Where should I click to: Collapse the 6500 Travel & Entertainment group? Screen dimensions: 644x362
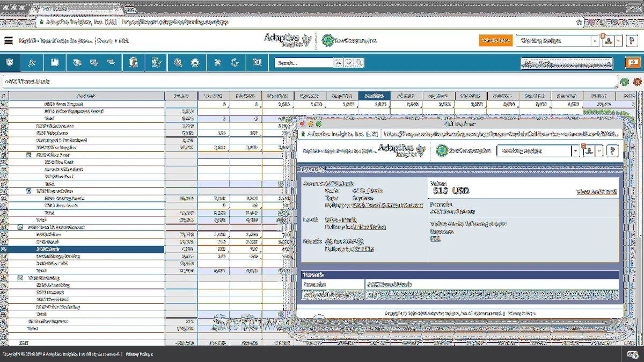20,227
